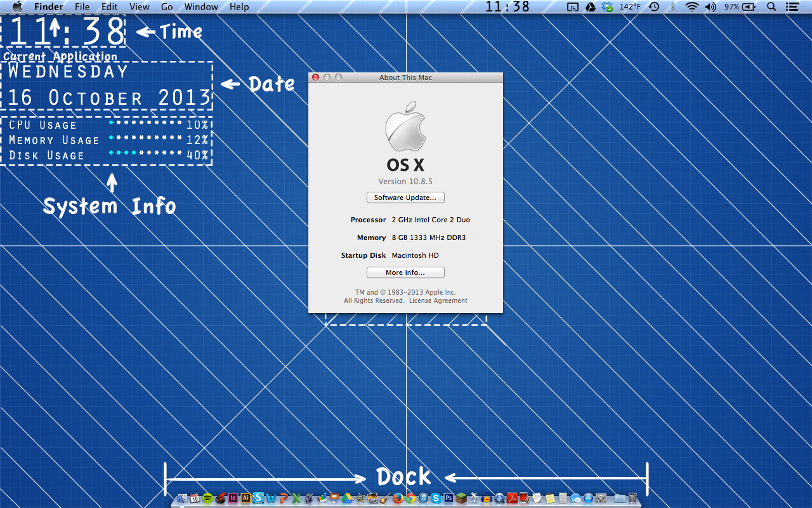812x508 pixels.
Task: Open the View menu
Action: click(140, 7)
